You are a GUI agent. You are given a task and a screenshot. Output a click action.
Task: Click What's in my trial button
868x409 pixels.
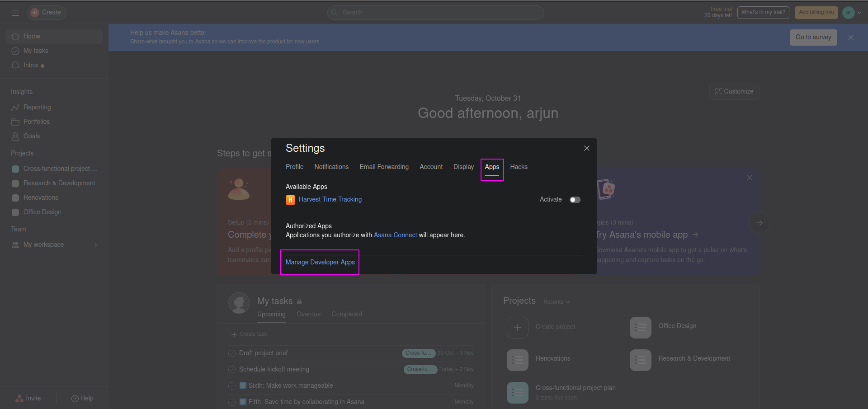click(763, 13)
